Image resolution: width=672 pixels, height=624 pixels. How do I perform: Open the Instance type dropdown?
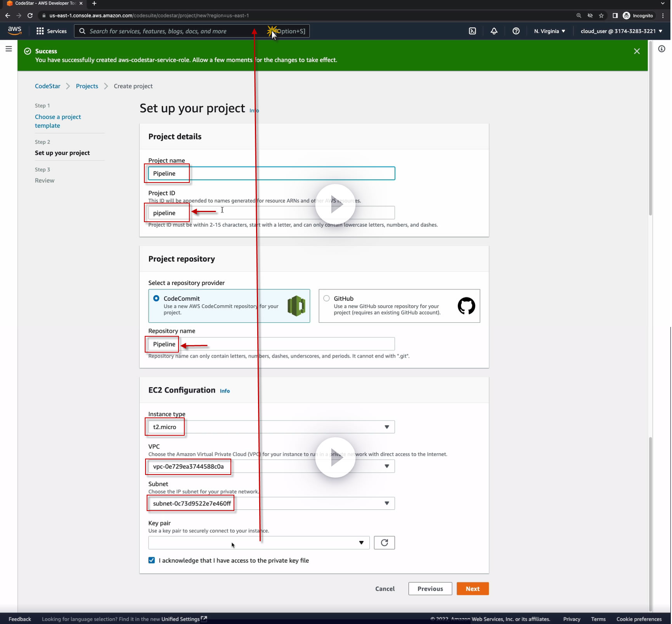271,427
